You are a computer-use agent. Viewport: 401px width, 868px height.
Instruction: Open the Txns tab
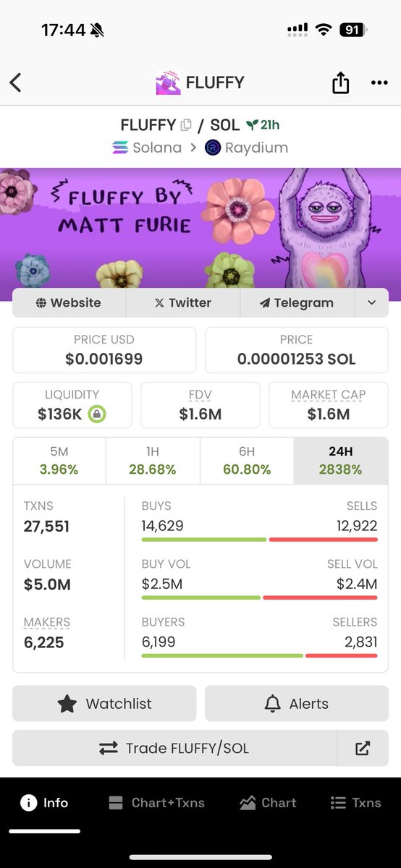tap(356, 803)
